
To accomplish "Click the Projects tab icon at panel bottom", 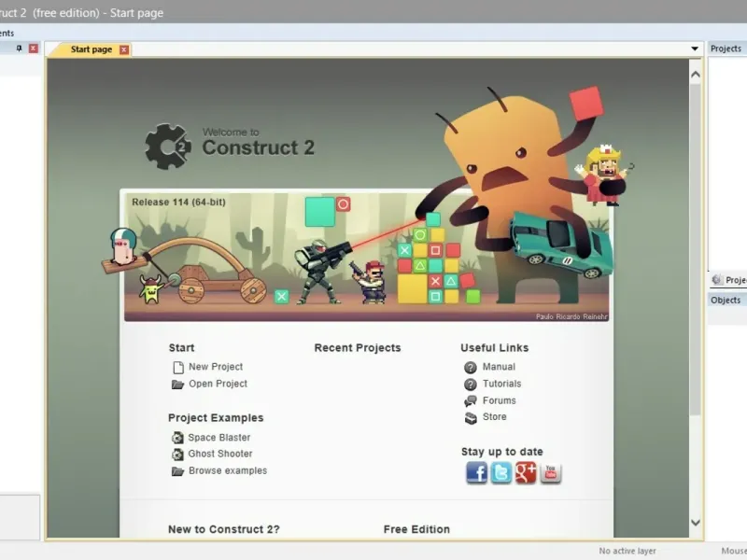I will point(716,279).
